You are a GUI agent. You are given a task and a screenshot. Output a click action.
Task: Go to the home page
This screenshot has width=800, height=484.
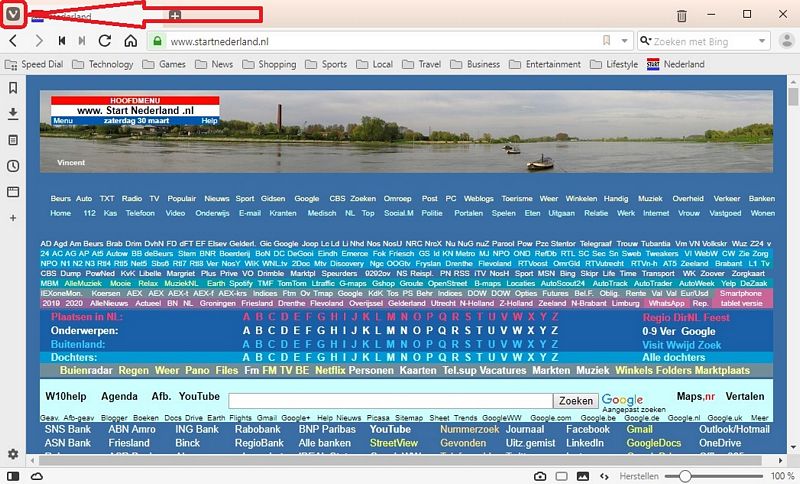[131, 41]
